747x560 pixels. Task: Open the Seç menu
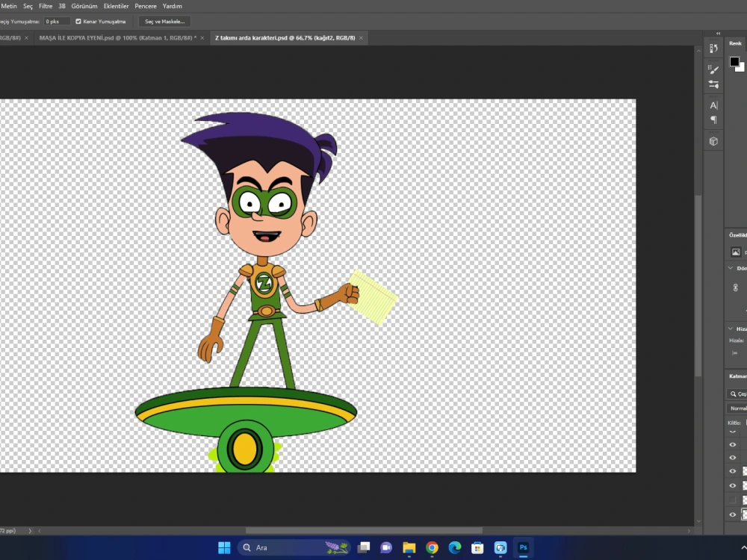click(28, 6)
